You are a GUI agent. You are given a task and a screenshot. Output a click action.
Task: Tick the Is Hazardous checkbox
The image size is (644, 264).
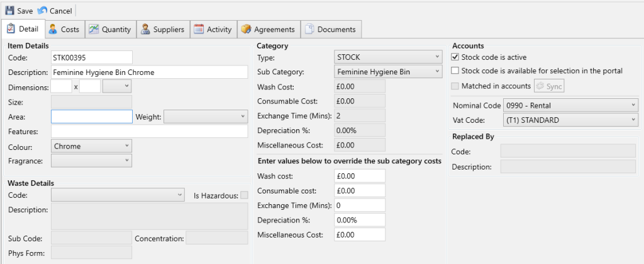coord(244,195)
